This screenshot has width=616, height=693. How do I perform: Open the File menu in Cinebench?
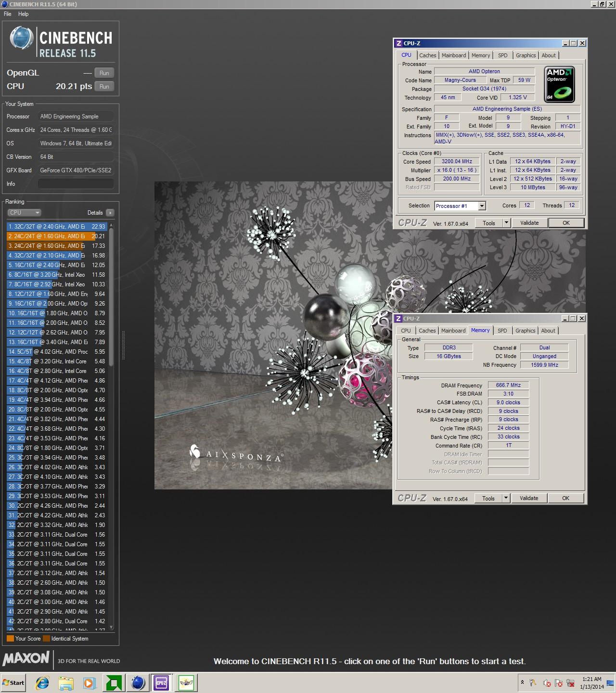pyautogui.click(x=8, y=14)
